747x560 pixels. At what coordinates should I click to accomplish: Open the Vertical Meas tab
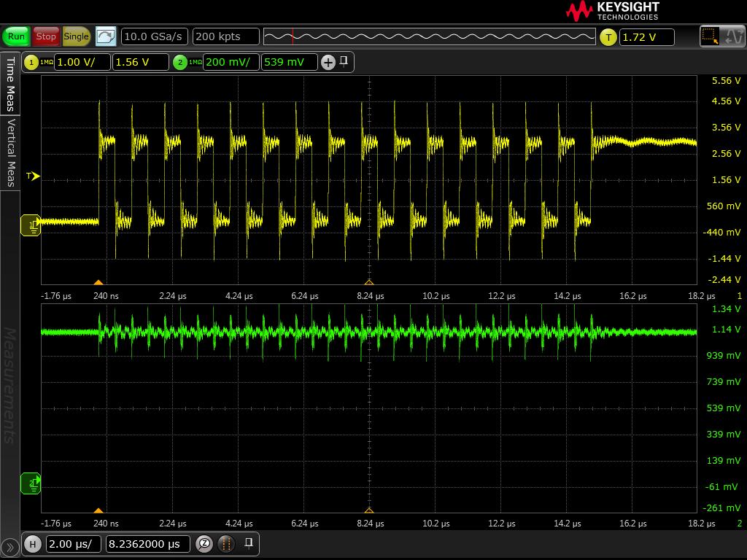10,152
